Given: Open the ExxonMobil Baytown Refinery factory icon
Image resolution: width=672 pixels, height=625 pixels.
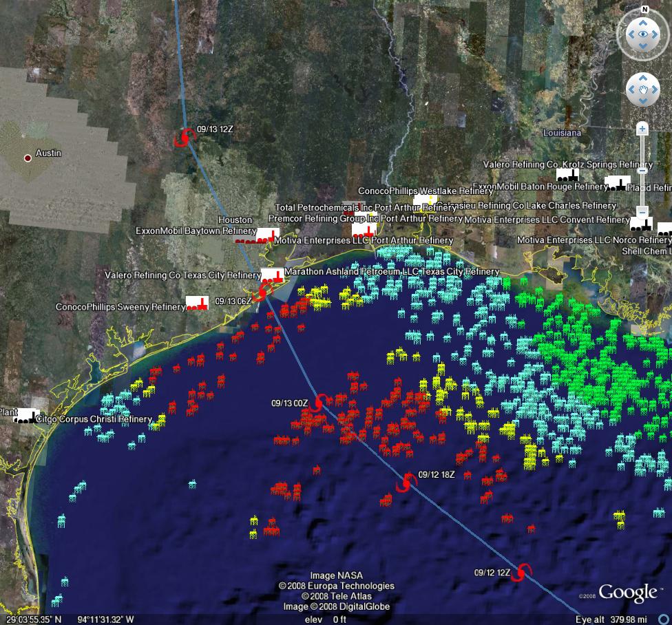Looking at the screenshot, I should tap(267, 235).
